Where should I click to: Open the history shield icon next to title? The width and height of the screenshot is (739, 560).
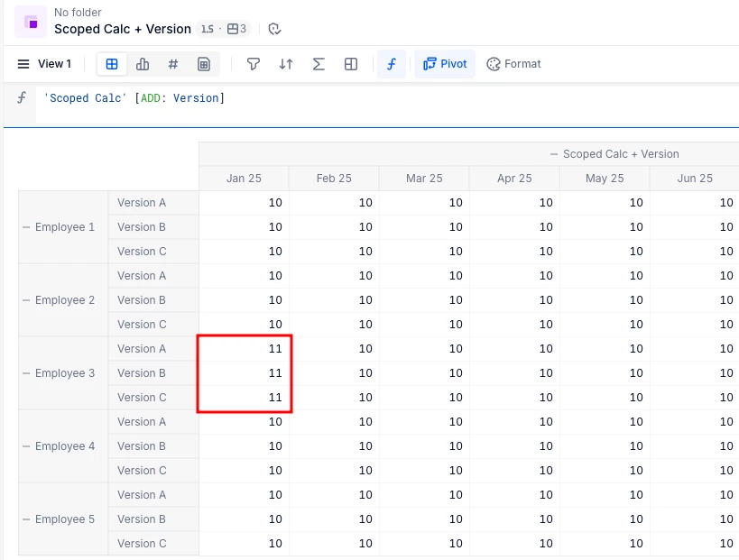(274, 29)
